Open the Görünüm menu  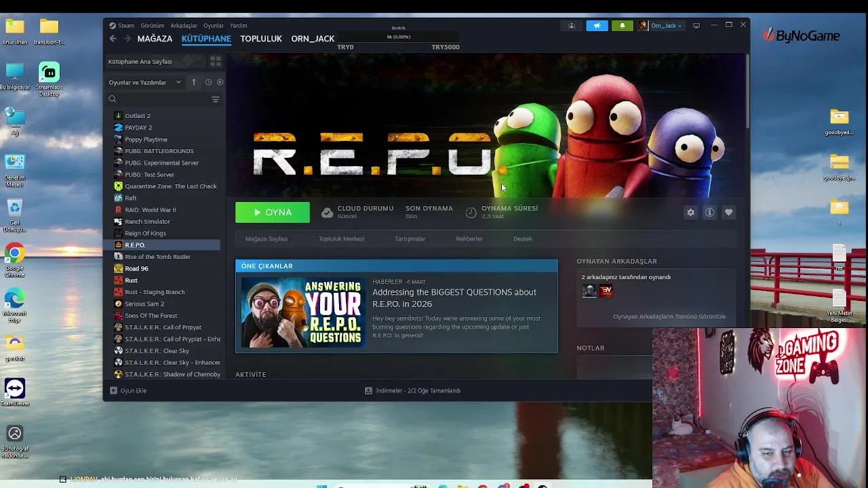point(153,26)
